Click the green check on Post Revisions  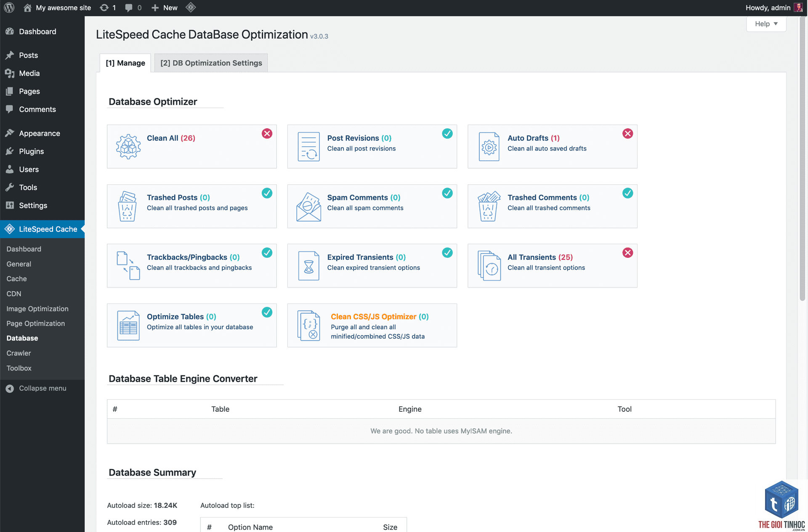(x=447, y=134)
